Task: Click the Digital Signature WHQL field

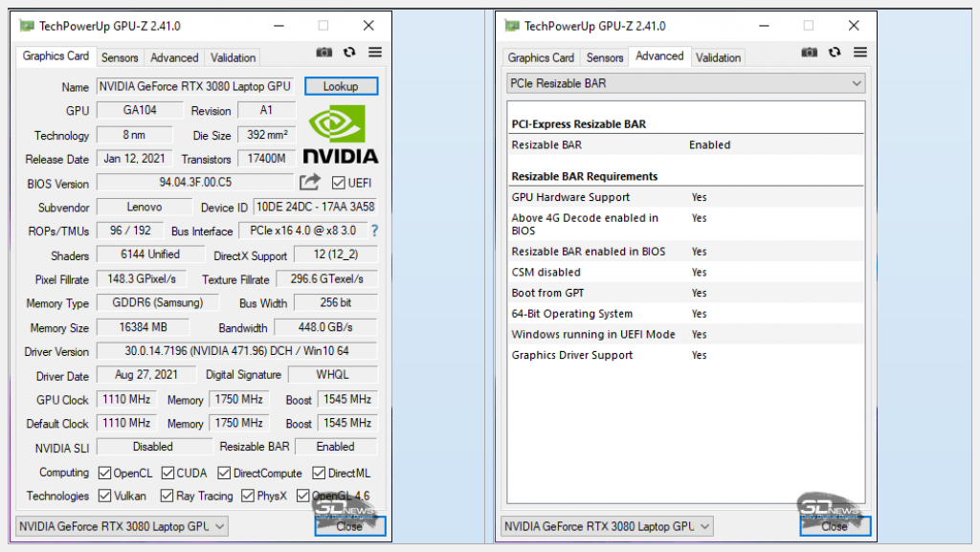Action: click(332, 375)
